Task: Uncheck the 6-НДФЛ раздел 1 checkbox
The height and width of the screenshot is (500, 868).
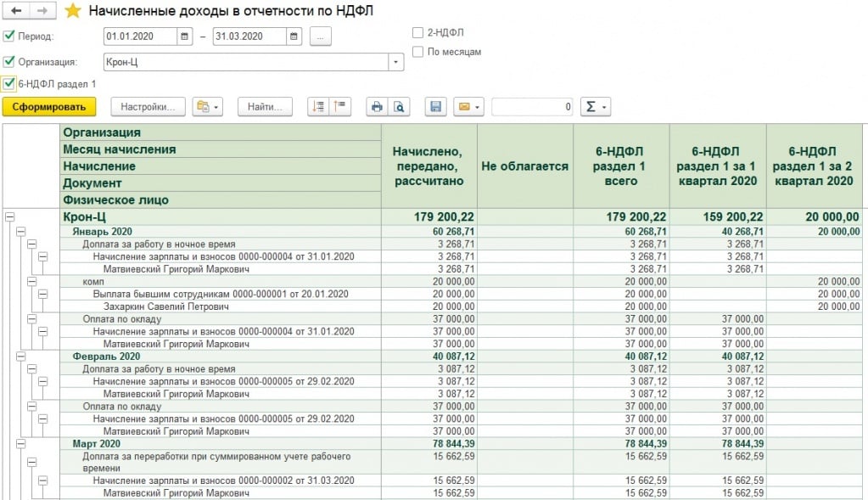Action: [x=8, y=84]
